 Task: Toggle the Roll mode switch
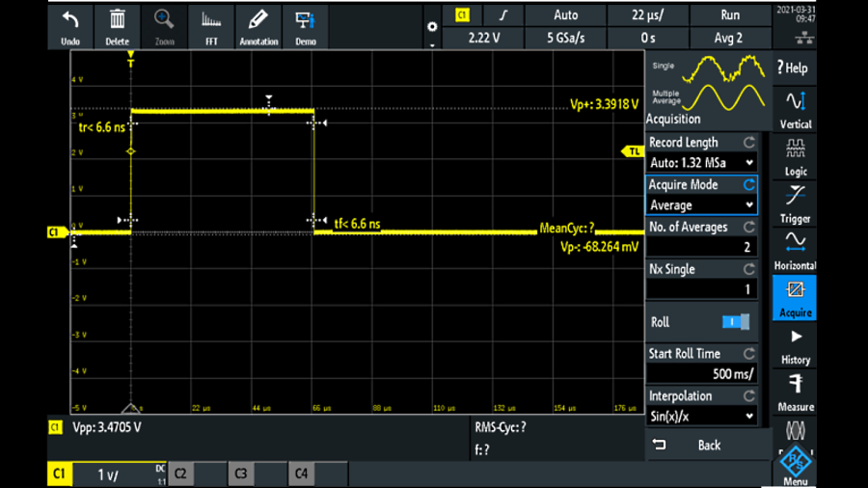tap(736, 322)
